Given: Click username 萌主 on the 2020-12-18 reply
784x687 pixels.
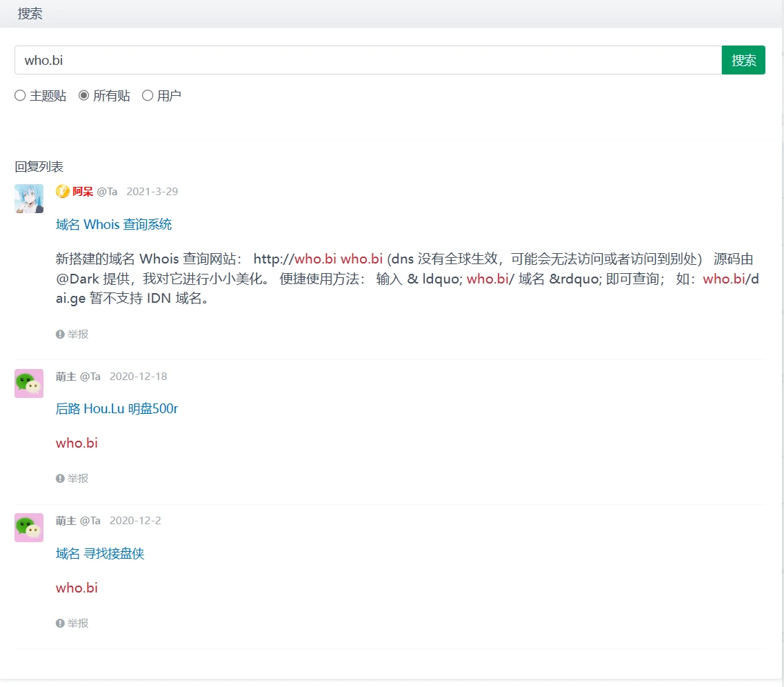Looking at the screenshot, I should click(66, 377).
